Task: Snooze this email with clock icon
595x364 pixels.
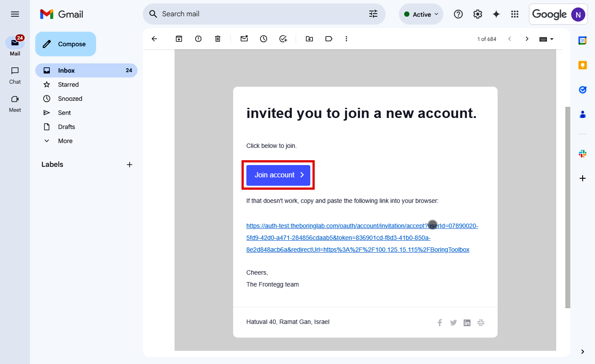Action: tap(264, 39)
